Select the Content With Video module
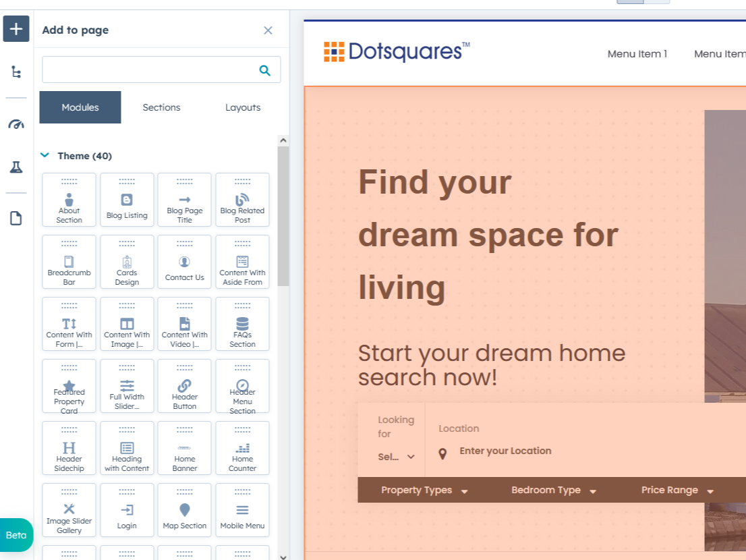This screenshot has height=560, width=746. [x=185, y=324]
